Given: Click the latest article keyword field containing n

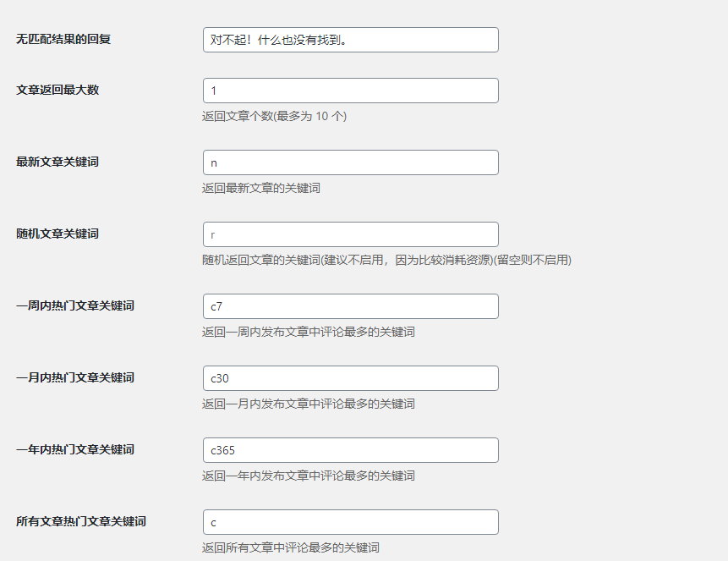Looking at the screenshot, I should coord(350,162).
